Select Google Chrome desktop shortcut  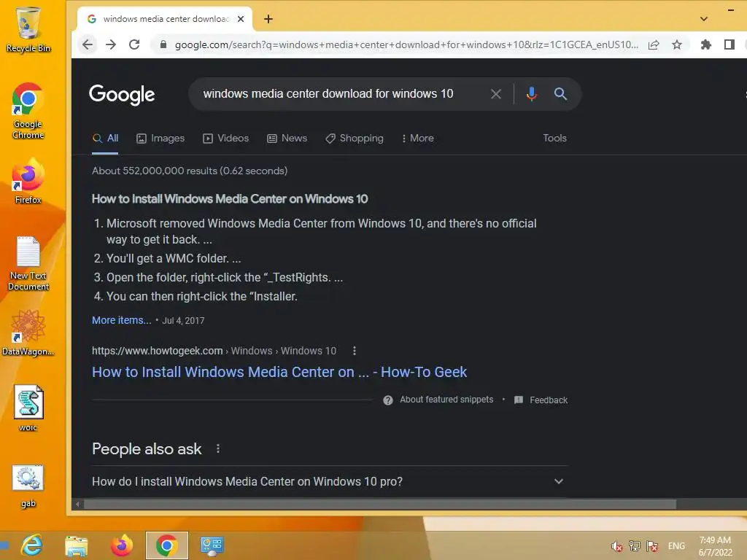28,111
